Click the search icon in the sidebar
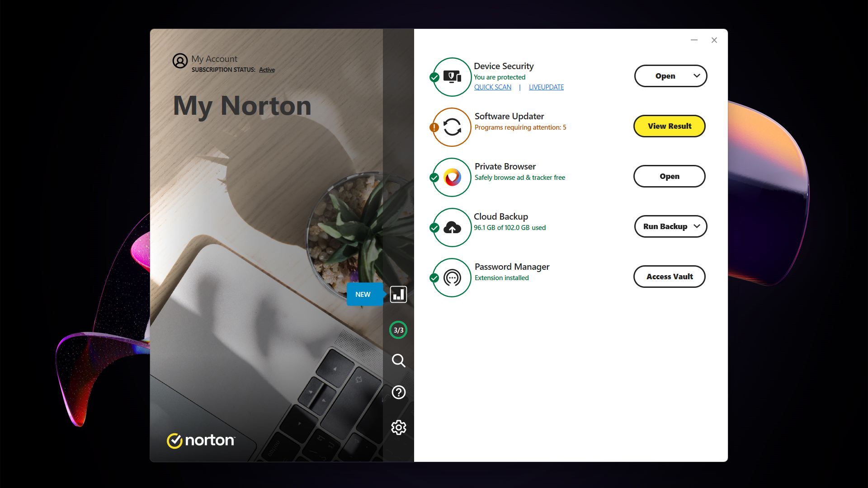The width and height of the screenshot is (868, 488). pos(398,361)
